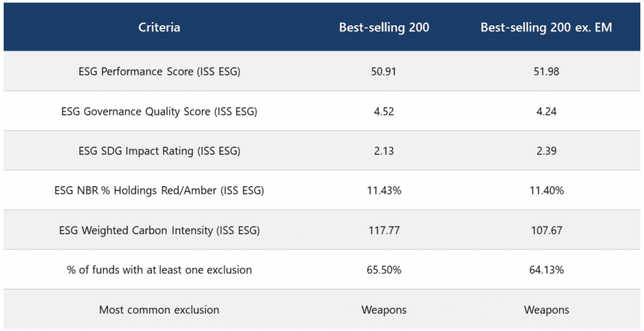
Task: Click the value 2.13
Action: click(x=384, y=151)
